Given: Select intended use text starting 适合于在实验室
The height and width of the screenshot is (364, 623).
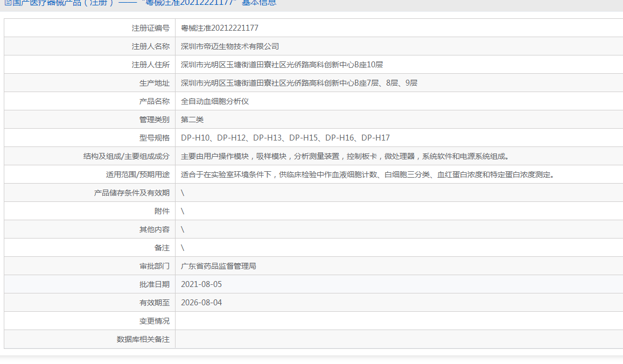Looking at the screenshot, I should point(368,174).
